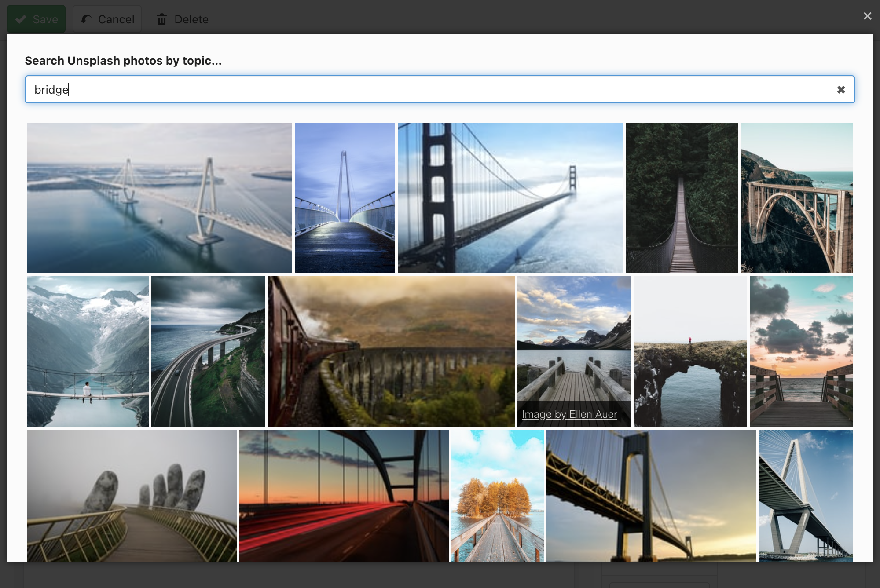Clear the search field with the X icon
880x588 pixels.
point(841,90)
